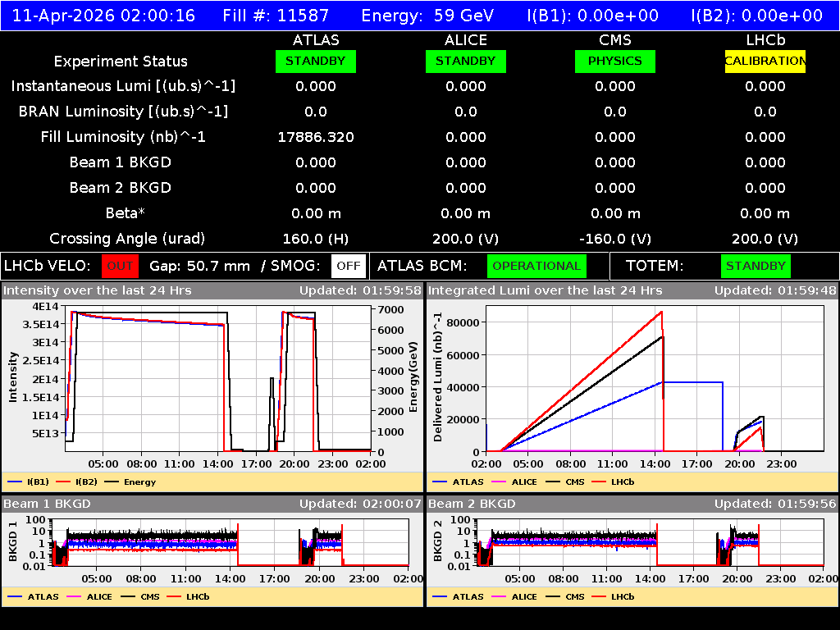840x630 pixels.
Task: Select the ATLAS BCM OPERATIONAL indicator
Action: tap(536, 266)
